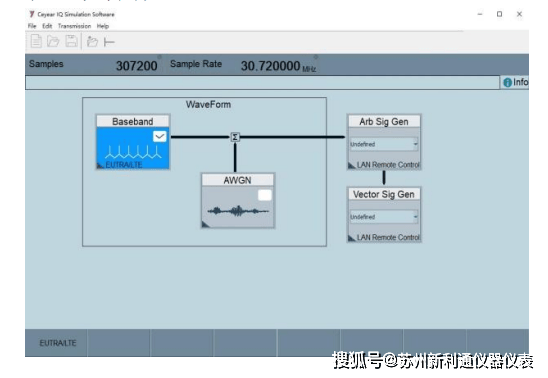This screenshot has width=548, height=378.
Task: Click the EUTRA/LTE bottom softkey button
Action: 57,343
